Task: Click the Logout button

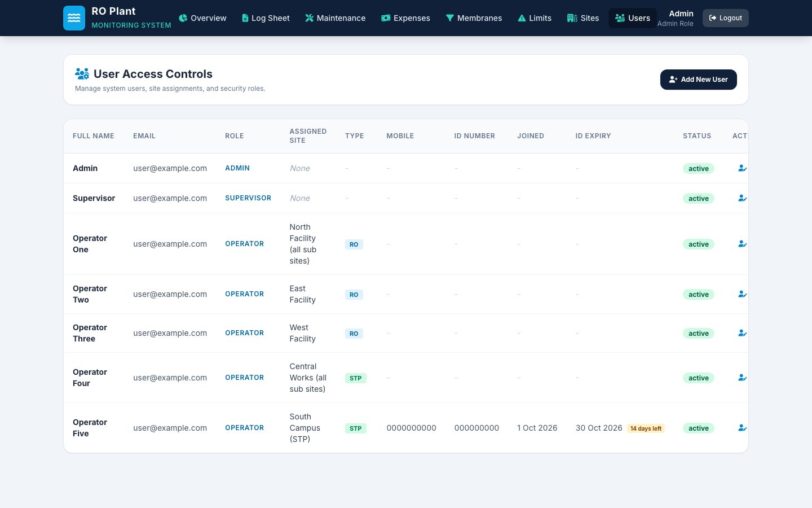Action: pyautogui.click(x=726, y=18)
